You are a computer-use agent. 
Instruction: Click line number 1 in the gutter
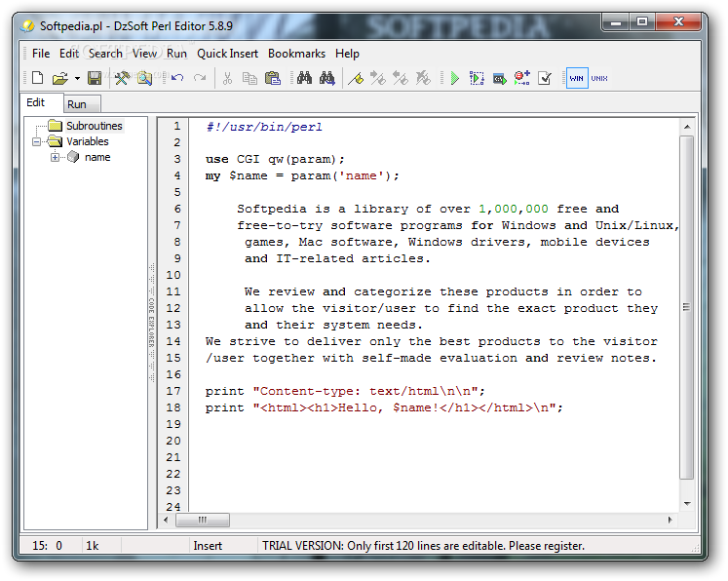tap(177, 127)
